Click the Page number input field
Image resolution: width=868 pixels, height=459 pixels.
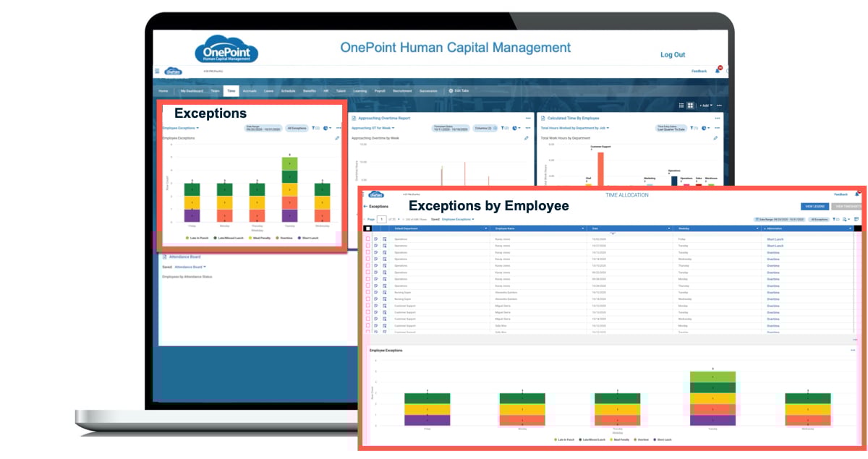pos(381,220)
